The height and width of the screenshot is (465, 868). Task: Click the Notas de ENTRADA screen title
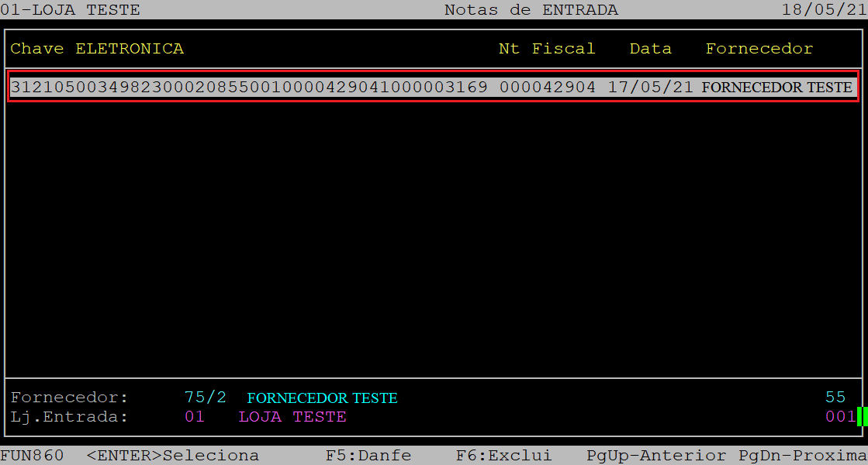[531, 10]
